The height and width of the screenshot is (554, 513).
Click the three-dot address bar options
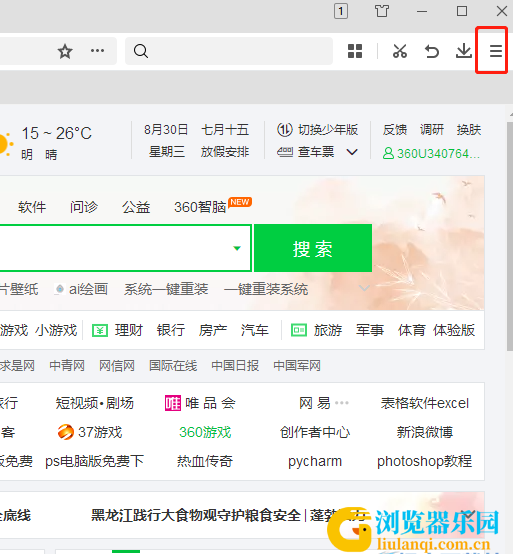(x=98, y=51)
